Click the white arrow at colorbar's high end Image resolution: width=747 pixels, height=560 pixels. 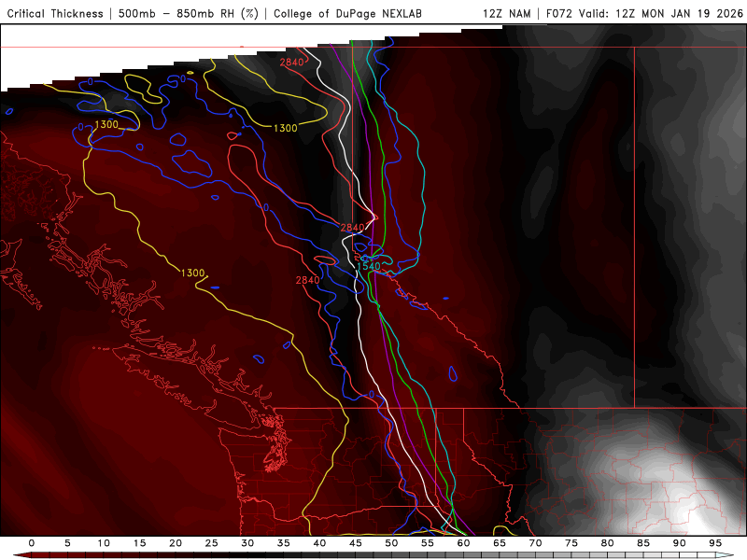point(726,555)
